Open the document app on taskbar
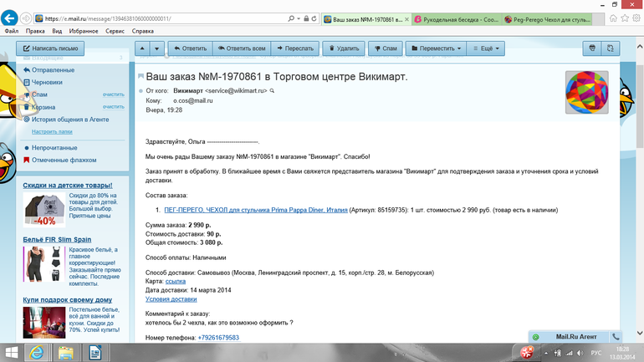Image resolution: width=644 pixels, height=362 pixels. pyautogui.click(x=95, y=353)
